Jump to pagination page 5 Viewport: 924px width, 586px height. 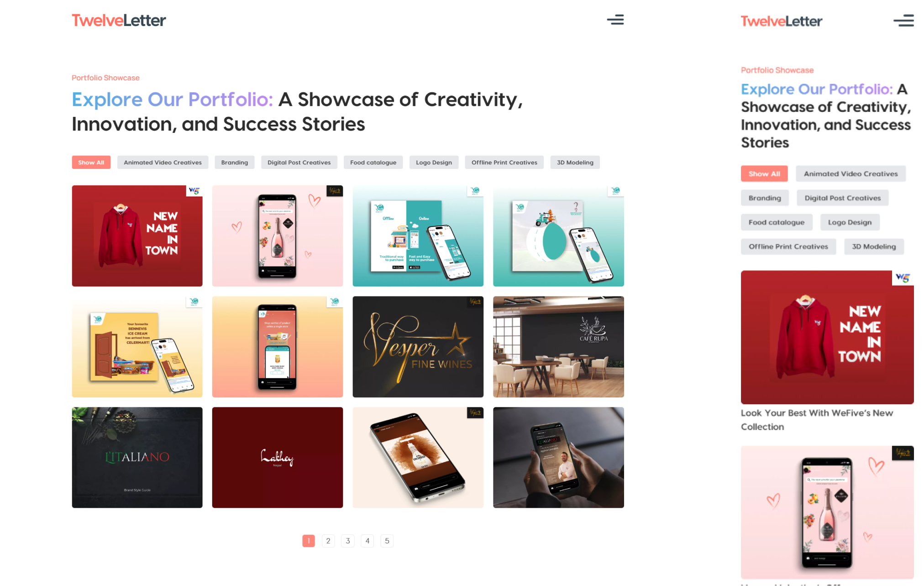tap(387, 541)
